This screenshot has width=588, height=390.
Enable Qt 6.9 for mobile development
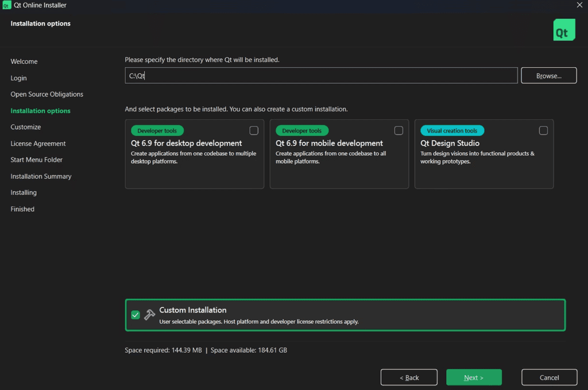[x=399, y=130]
